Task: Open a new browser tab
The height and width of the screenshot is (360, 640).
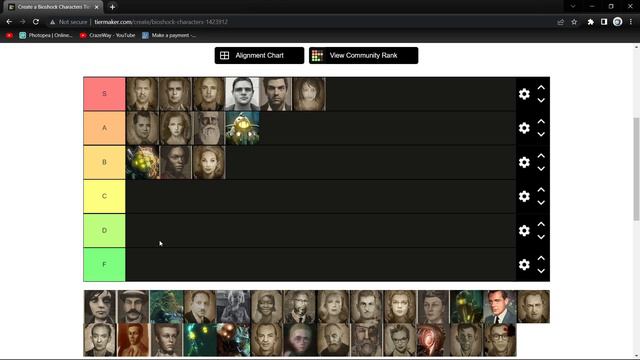Action: (x=112, y=7)
